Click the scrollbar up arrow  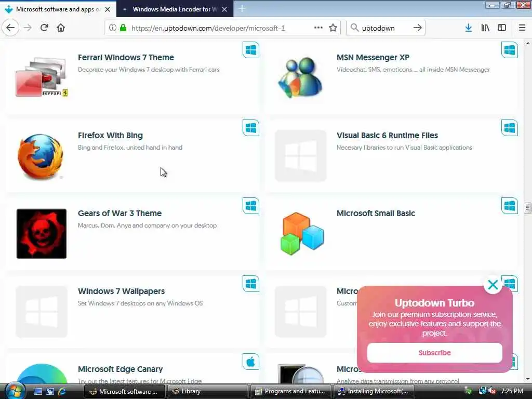coord(527,44)
